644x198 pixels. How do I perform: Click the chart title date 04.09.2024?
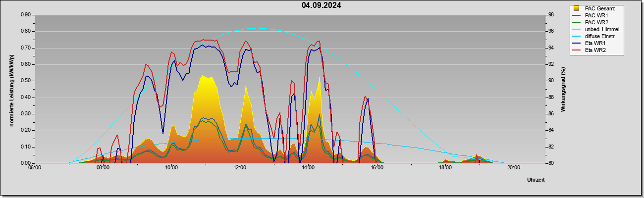(321, 5)
